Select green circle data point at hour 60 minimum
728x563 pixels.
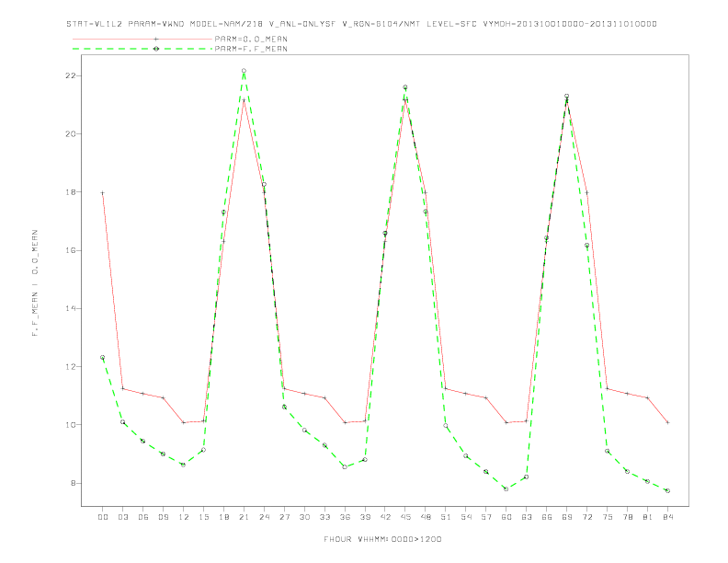[506, 488]
